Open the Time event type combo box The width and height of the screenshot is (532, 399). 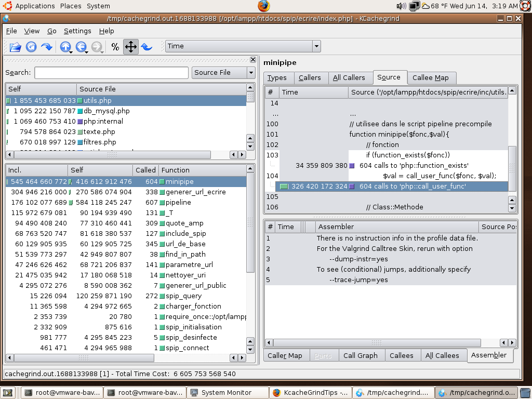(243, 46)
